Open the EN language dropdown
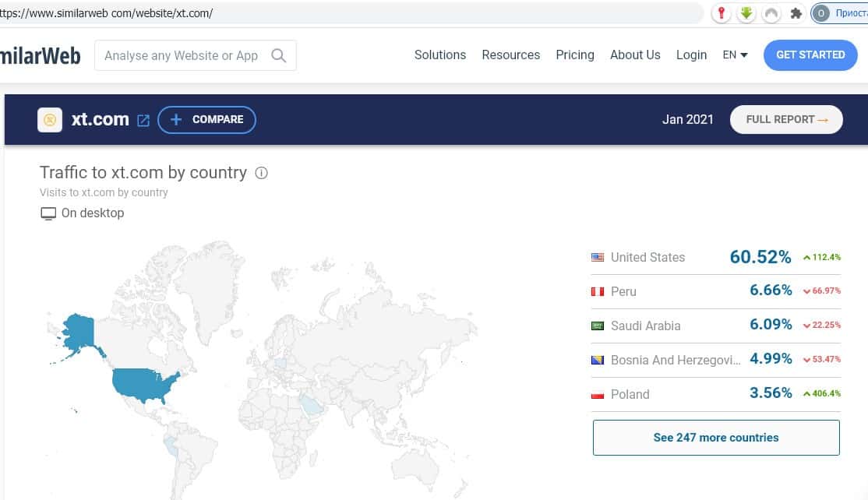 pos(735,55)
